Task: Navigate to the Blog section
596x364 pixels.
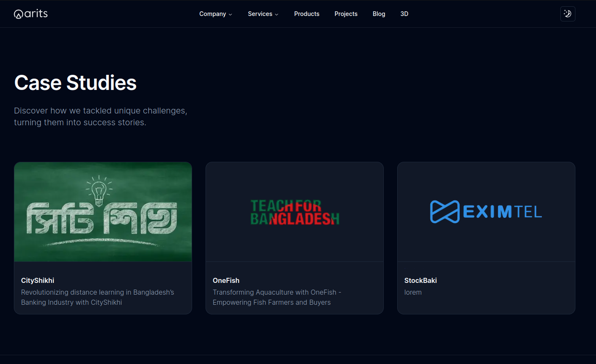Action: [x=379, y=13]
